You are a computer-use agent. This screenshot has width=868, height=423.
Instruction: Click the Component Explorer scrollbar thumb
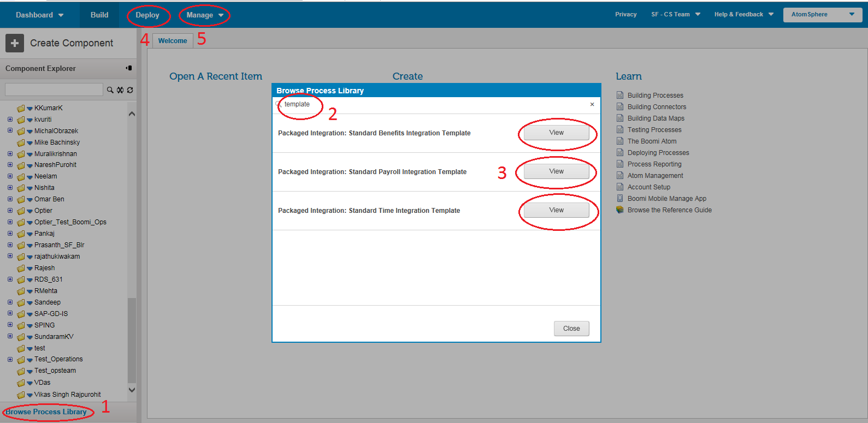132,340
